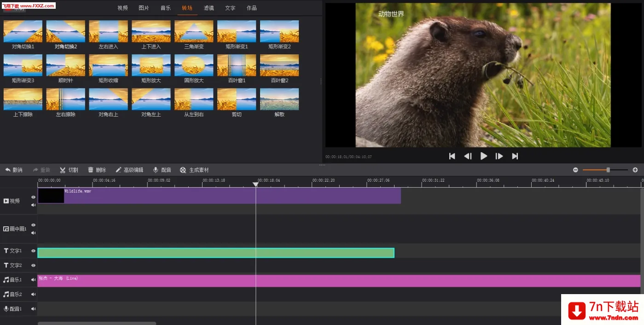This screenshot has height=325, width=644.
Task: Click the play button under preview
Action: point(484,156)
